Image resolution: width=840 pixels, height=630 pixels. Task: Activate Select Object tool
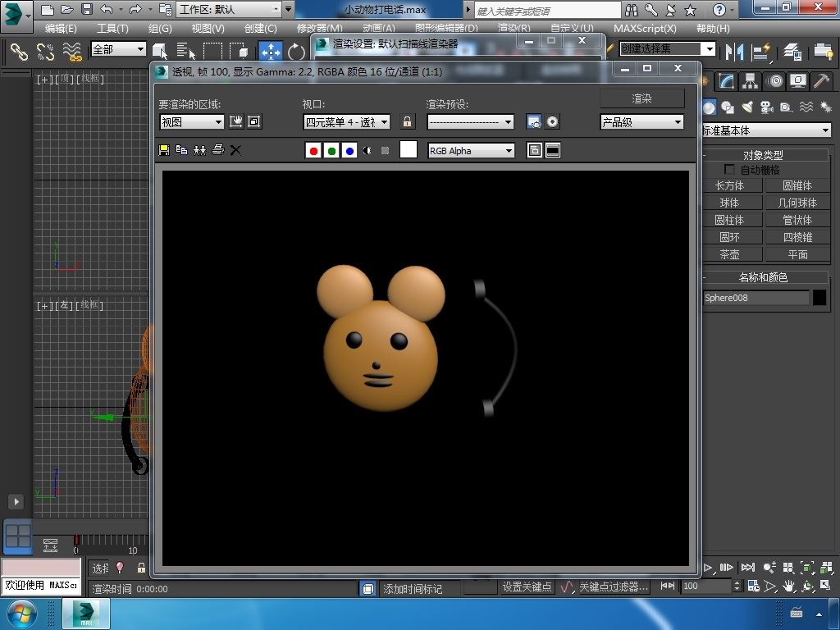(x=160, y=52)
